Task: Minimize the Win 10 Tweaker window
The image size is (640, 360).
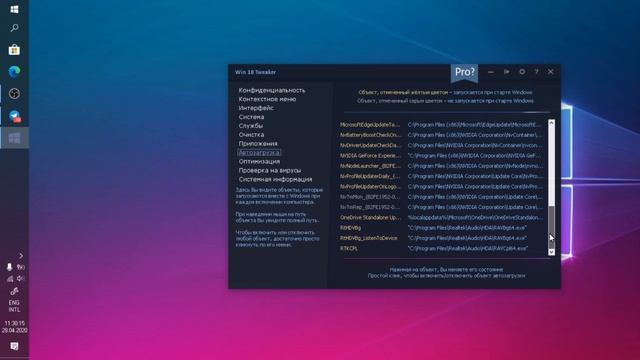Action: (491, 72)
